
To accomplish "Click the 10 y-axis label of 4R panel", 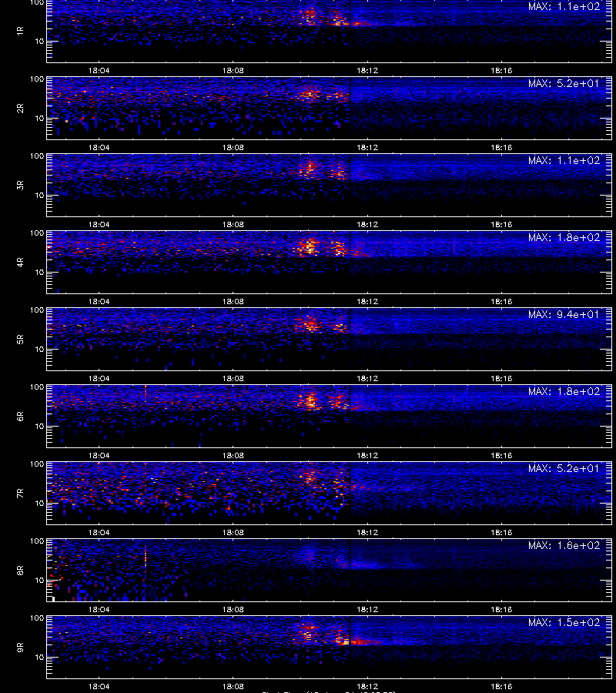I will [x=39, y=273].
